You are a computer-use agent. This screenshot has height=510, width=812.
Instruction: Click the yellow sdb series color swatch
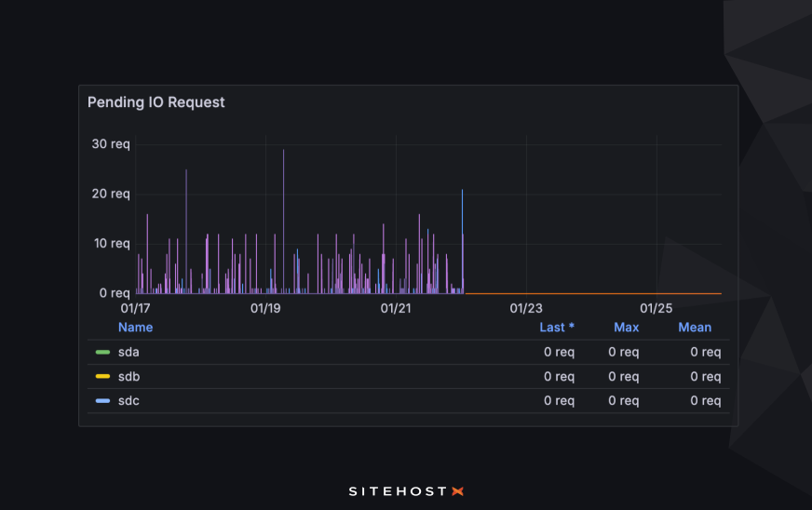tap(102, 377)
